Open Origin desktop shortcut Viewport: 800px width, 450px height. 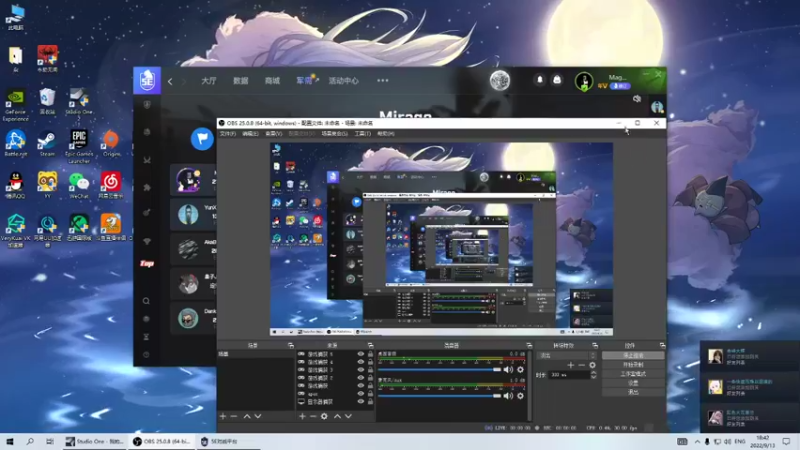click(111, 144)
